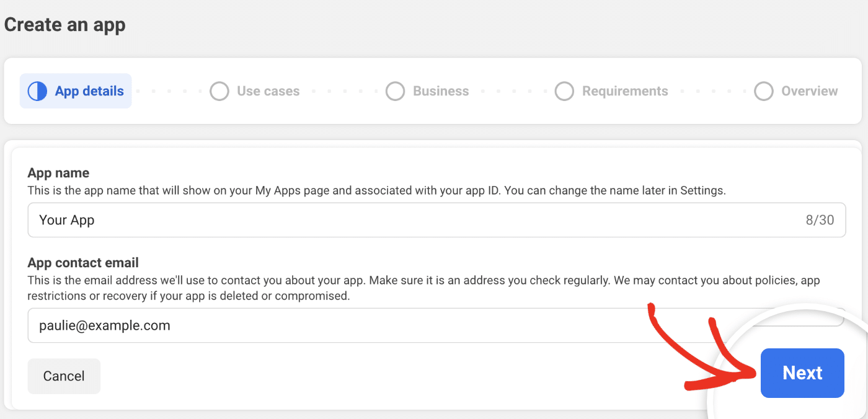
Task: Switch to the Use cases step label
Action: pos(268,90)
